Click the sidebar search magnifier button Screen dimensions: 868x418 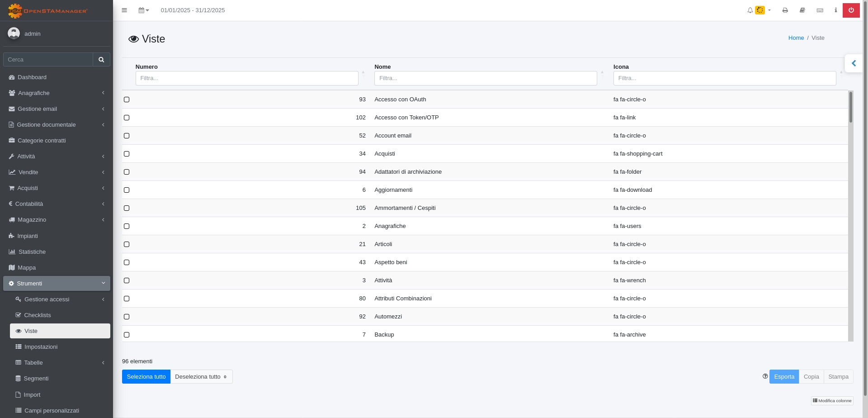101,59
